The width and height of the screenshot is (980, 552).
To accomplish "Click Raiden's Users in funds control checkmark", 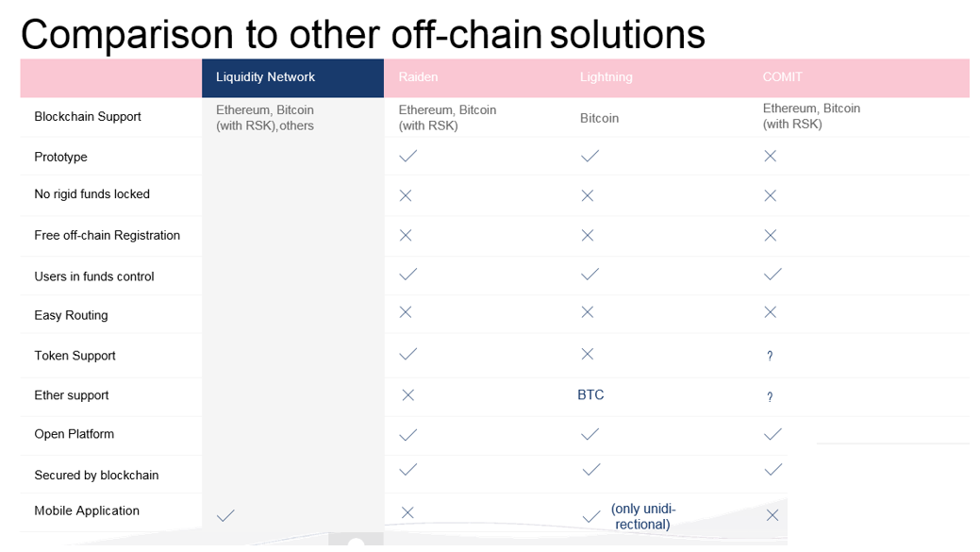I will [408, 274].
